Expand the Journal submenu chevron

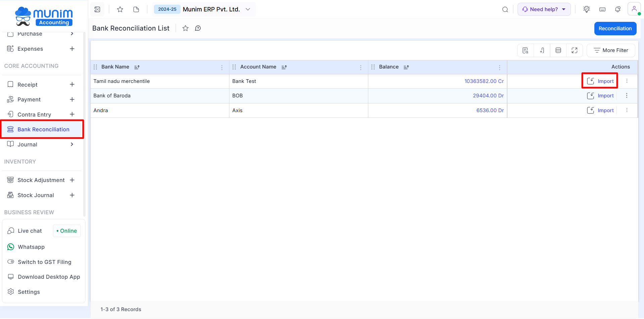[x=72, y=144]
